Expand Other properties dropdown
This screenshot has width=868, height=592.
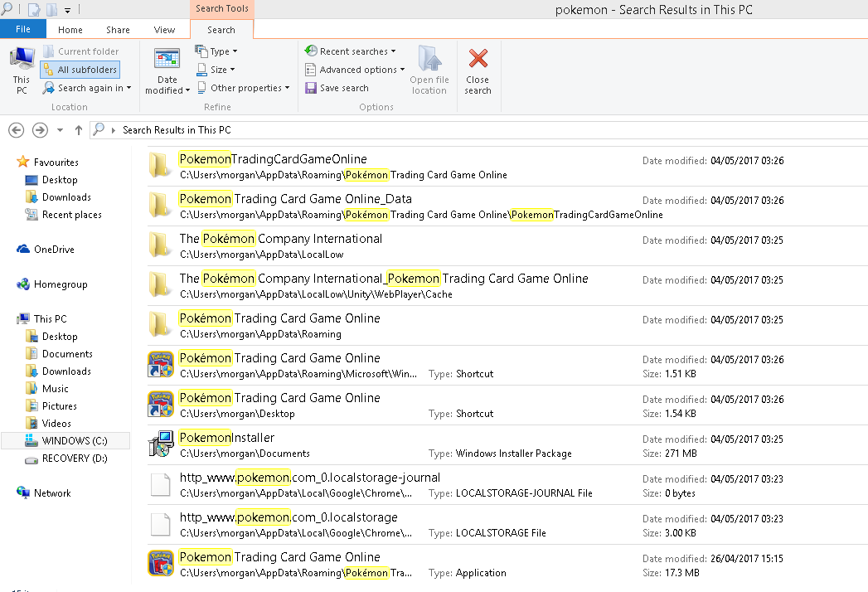click(244, 88)
